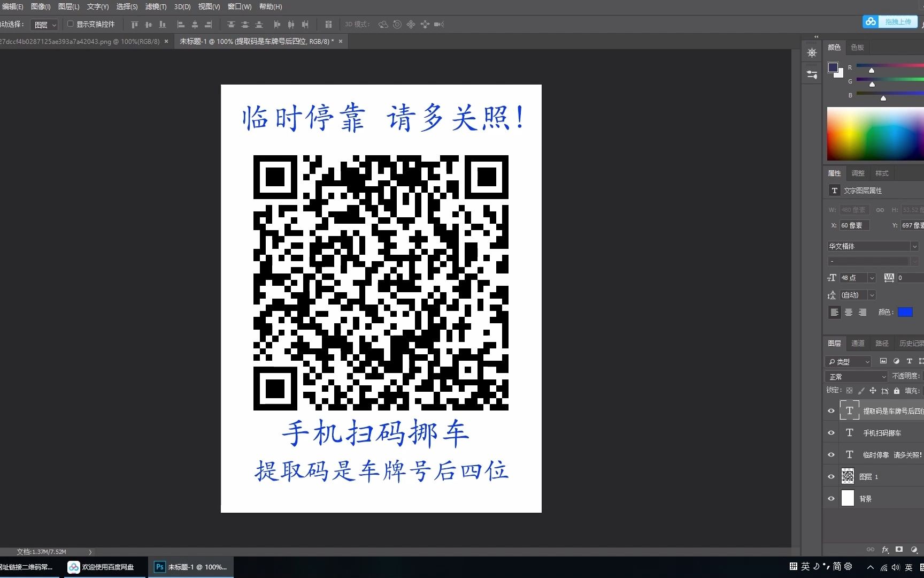This screenshot has width=924, height=578.
Task: Add a layer mask icon
Action: coord(899,550)
